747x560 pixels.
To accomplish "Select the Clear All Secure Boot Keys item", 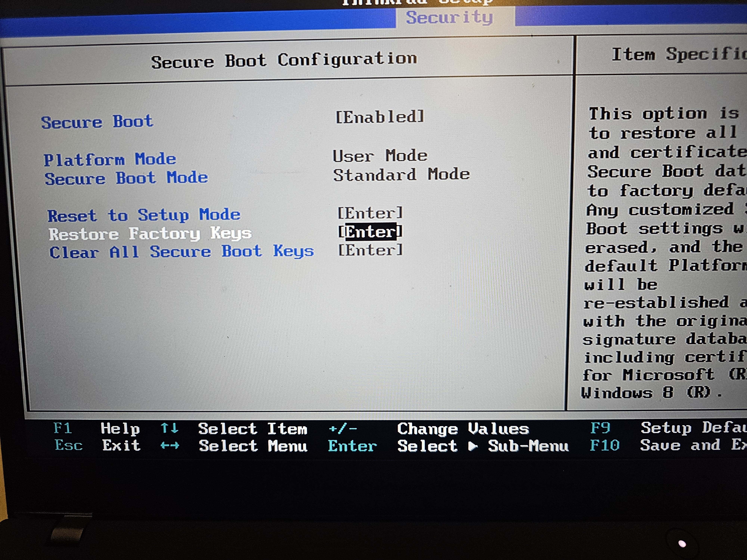I will coord(181,252).
